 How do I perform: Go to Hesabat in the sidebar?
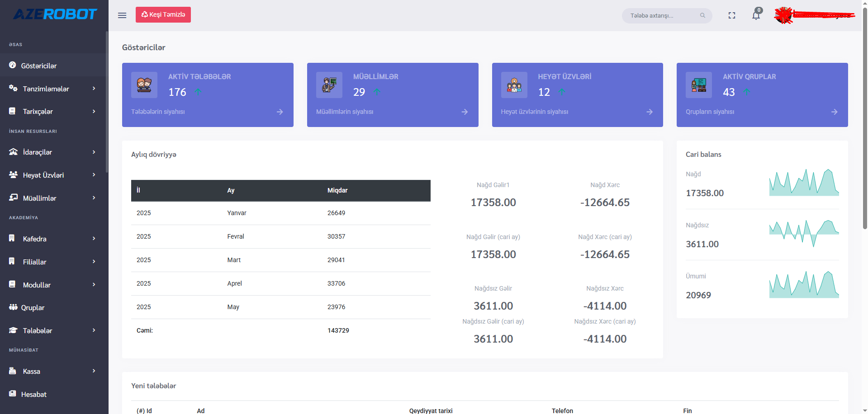pyautogui.click(x=33, y=395)
